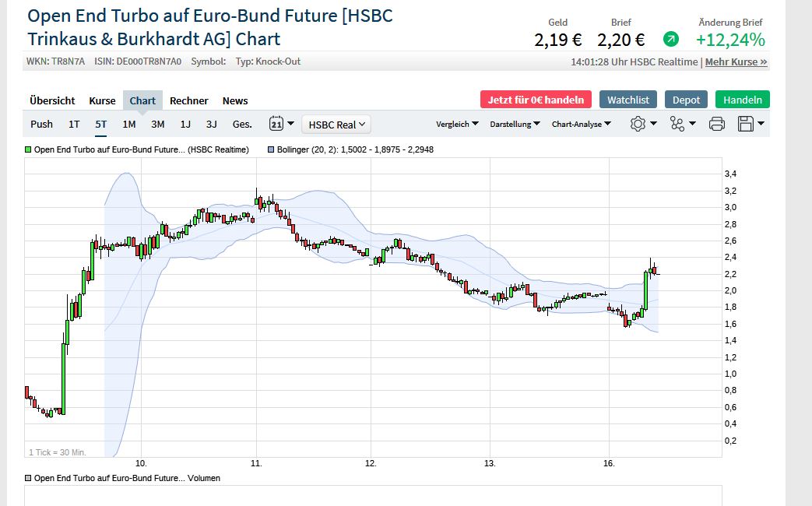Click the Bollinger indicator legend square
This screenshot has height=506, width=812.
pos(271,149)
